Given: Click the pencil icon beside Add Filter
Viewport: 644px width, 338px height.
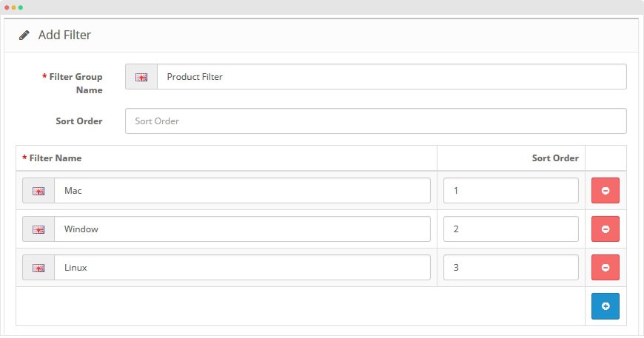Looking at the screenshot, I should (24, 35).
